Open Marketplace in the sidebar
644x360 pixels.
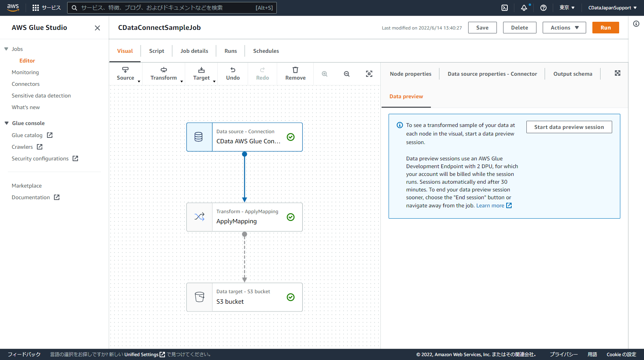click(27, 186)
